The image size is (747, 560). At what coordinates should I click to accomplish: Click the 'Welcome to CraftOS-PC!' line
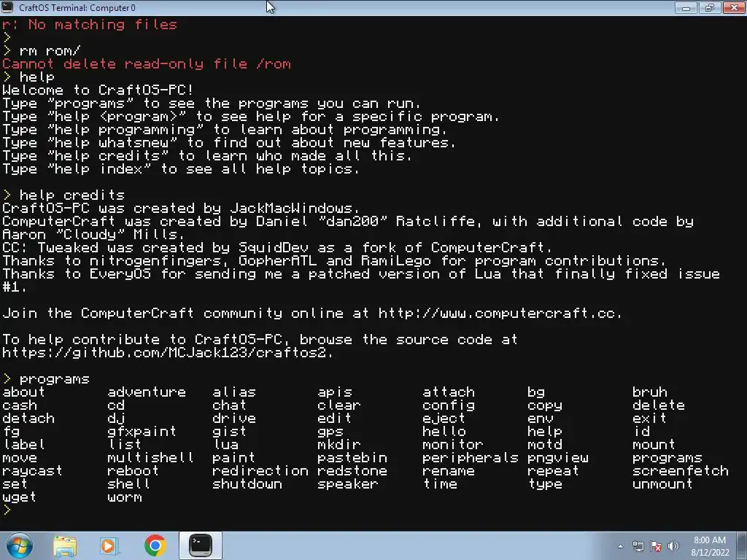(98, 90)
